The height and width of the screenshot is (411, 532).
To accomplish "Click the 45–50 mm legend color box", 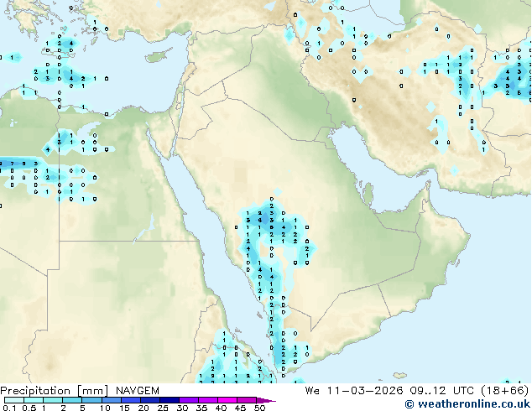I will (x=247, y=400).
